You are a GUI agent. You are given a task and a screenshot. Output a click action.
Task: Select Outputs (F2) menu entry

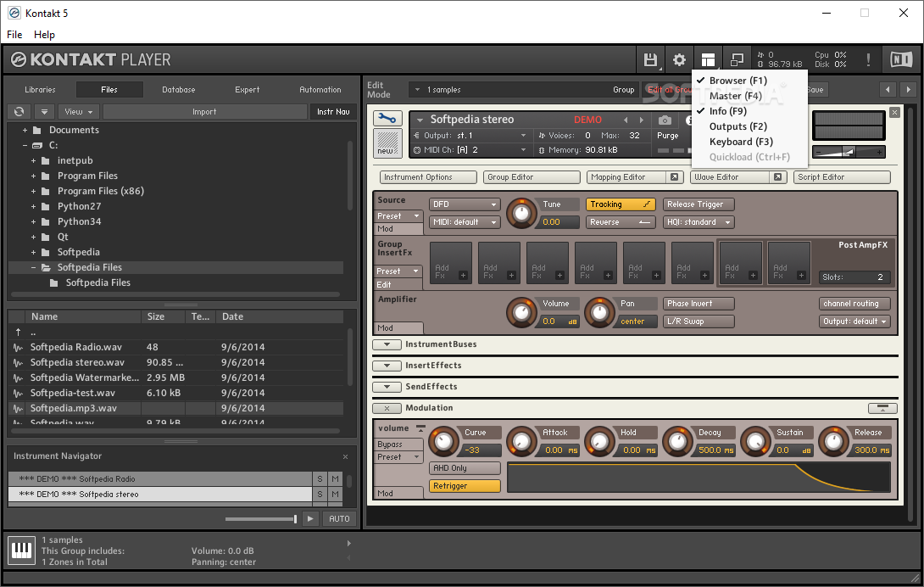pos(738,126)
